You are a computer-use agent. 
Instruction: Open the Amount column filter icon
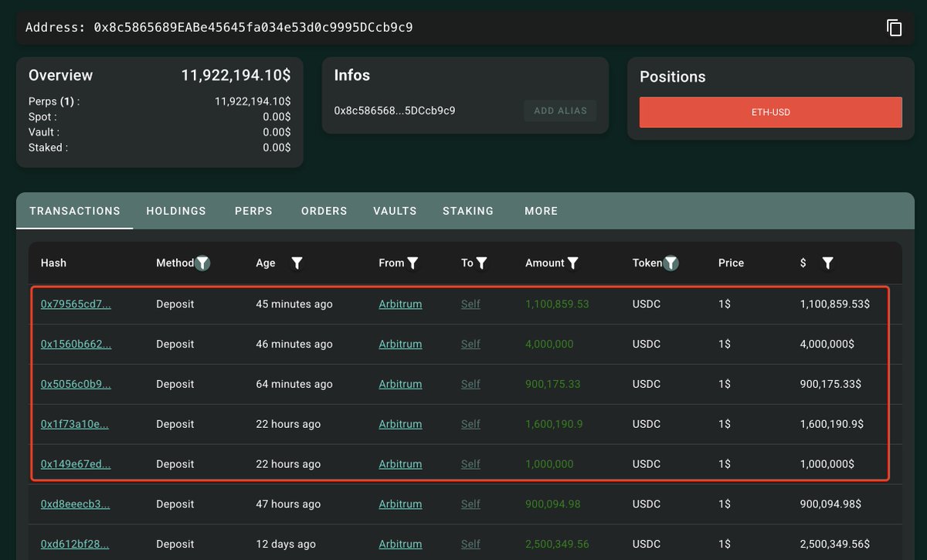pos(572,263)
